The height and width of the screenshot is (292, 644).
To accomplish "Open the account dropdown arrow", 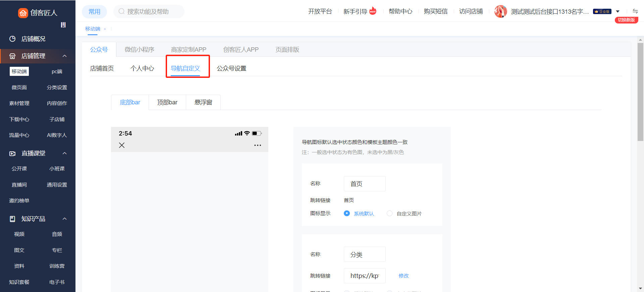I will 618,11.
